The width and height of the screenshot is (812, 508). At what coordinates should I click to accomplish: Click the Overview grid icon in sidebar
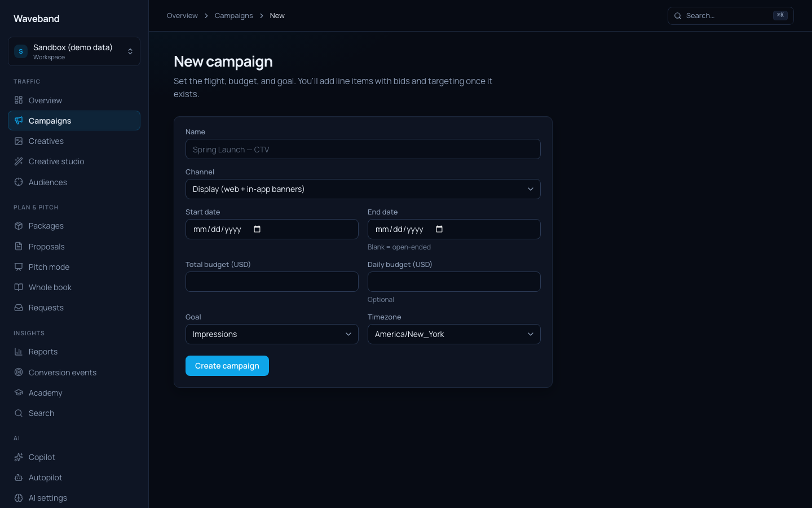coord(19,100)
